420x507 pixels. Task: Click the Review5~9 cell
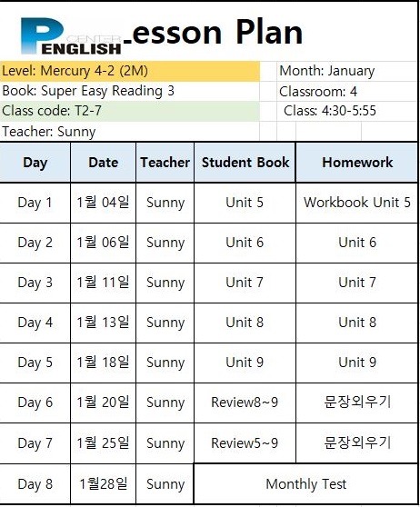point(245,443)
